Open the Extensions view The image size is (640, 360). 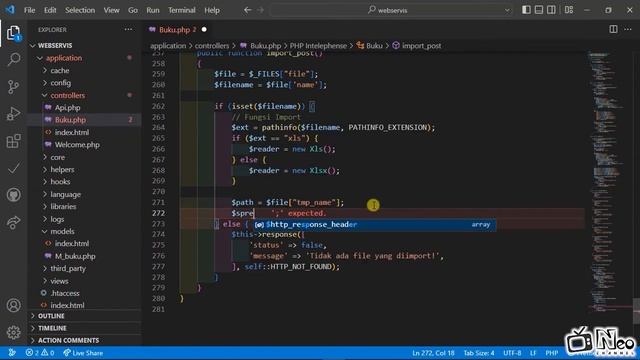pos(13,141)
